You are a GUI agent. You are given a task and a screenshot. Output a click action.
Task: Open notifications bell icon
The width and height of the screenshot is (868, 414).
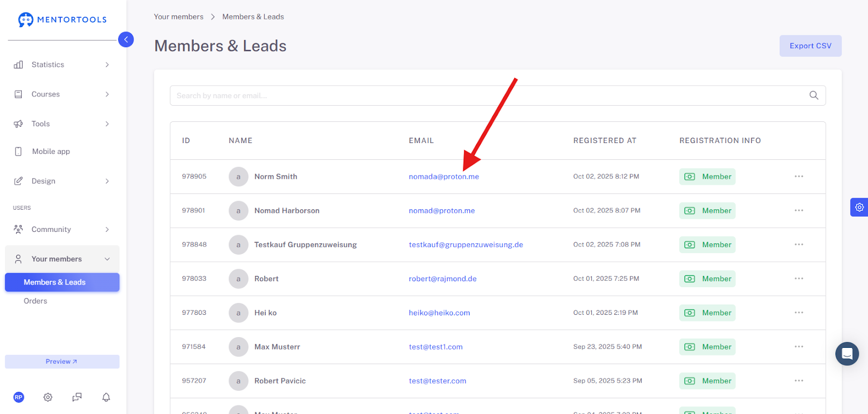pyautogui.click(x=106, y=397)
